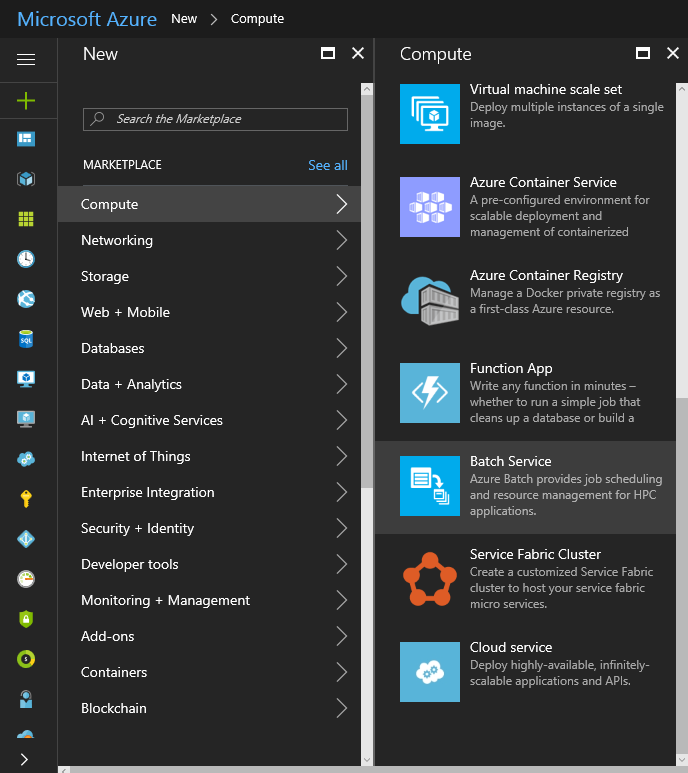Open the hamburger menu in the sidebar
This screenshot has width=688, height=773.
coord(26,60)
